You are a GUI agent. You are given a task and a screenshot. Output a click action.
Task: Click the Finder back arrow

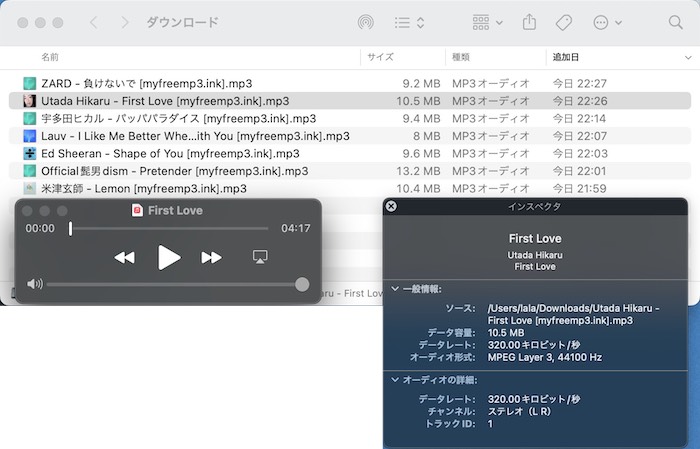pos(94,22)
